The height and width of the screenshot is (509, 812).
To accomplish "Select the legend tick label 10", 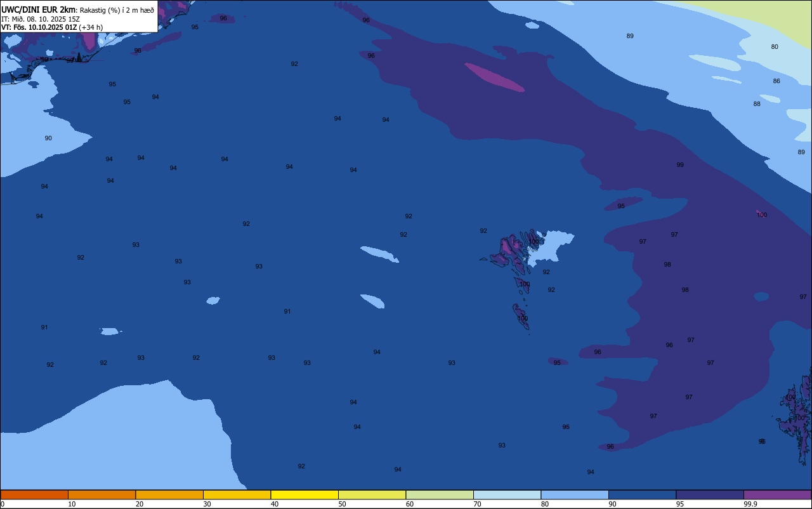I will pyautogui.click(x=72, y=504).
